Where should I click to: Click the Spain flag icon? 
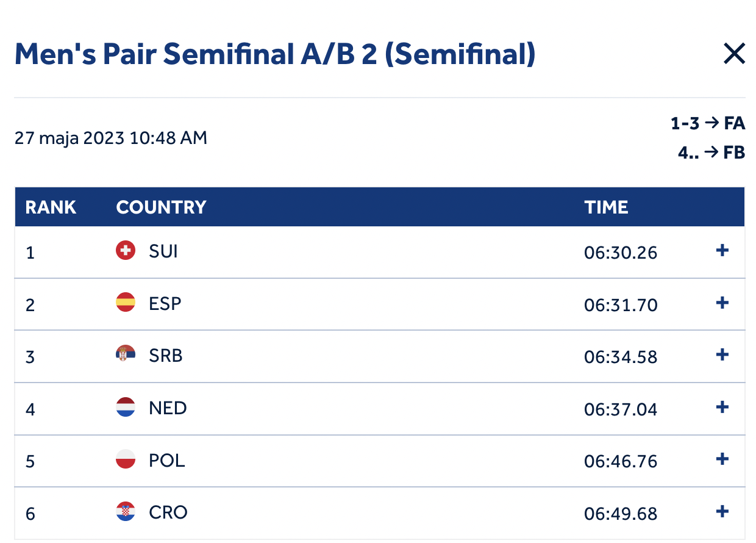[x=126, y=303]
